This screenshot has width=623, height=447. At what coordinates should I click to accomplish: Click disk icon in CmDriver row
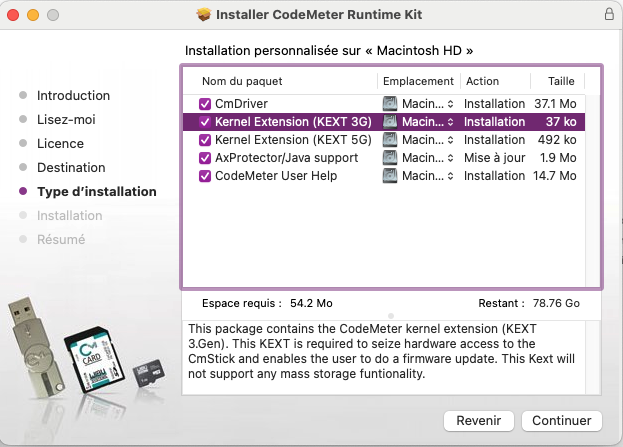390,104
